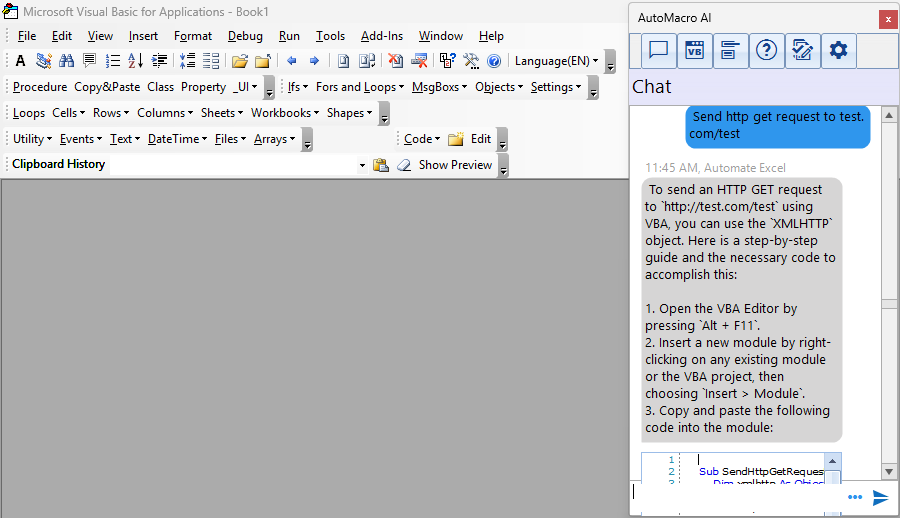
Task: Open the Debug menu
Action: 245,36
